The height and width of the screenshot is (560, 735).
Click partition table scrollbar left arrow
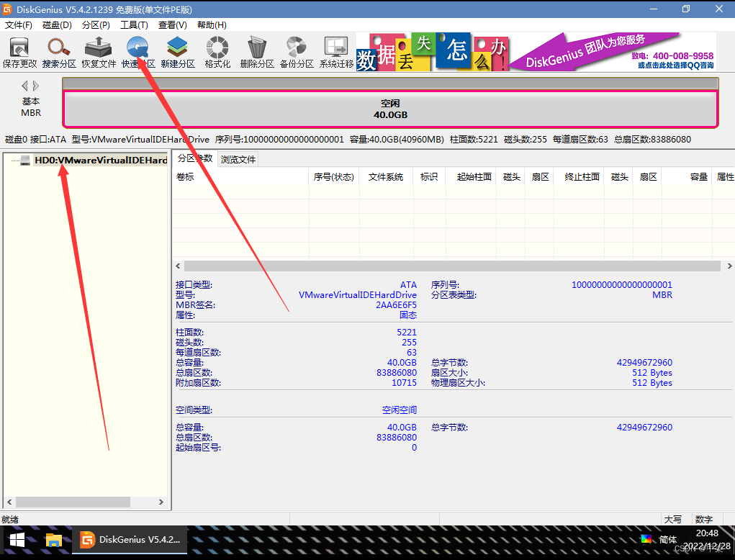(178, 266)
